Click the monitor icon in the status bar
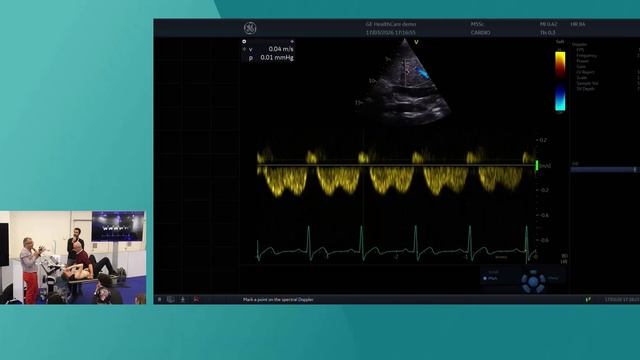Screen dimensions: 640x360 [170, 299]
